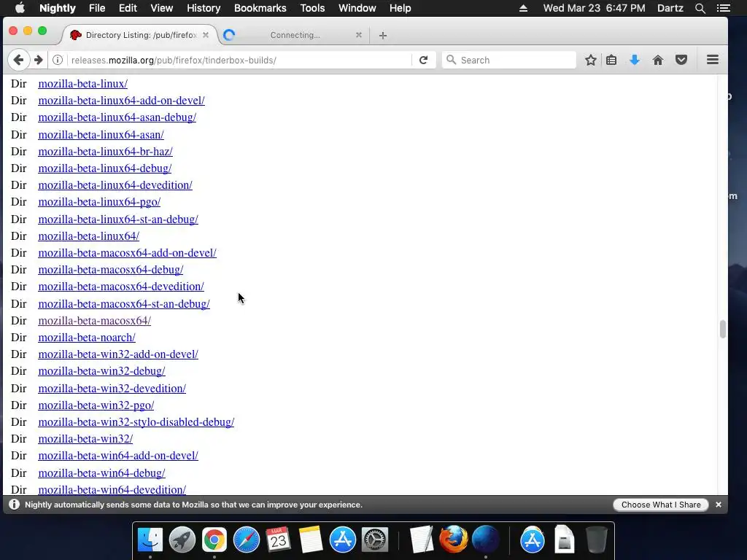Open the File menu
This screenshot has width=747, height=560.
(x=97, y=8)
